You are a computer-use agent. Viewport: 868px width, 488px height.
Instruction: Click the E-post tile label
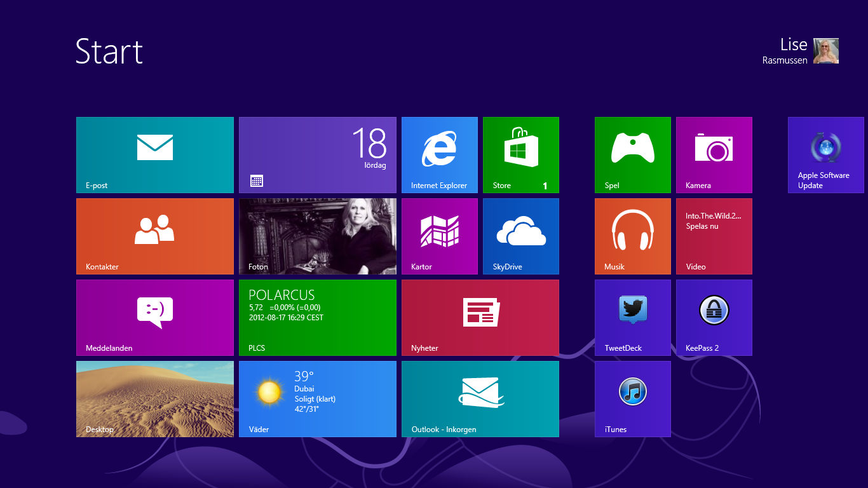pos(97,186)
